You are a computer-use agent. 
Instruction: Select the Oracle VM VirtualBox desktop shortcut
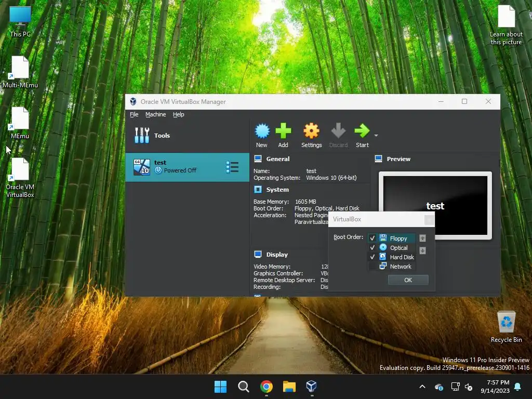coord(20,178)
